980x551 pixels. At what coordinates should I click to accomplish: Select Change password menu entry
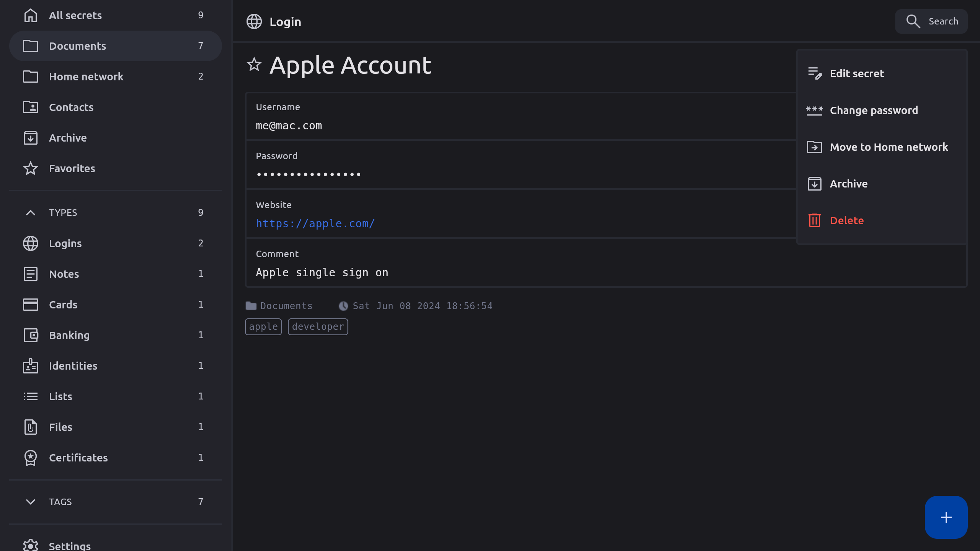[874, 110]
